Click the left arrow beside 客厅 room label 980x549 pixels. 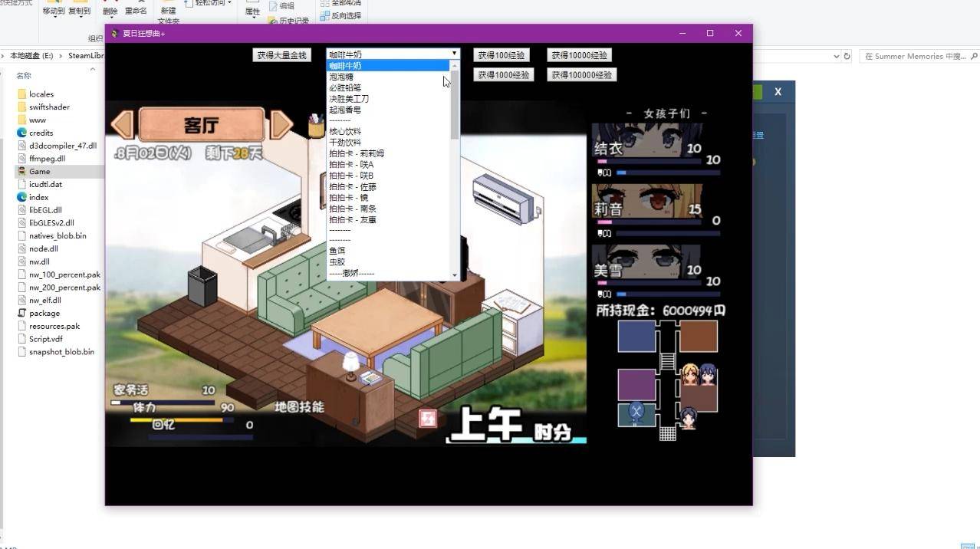[x=123, y=124]
